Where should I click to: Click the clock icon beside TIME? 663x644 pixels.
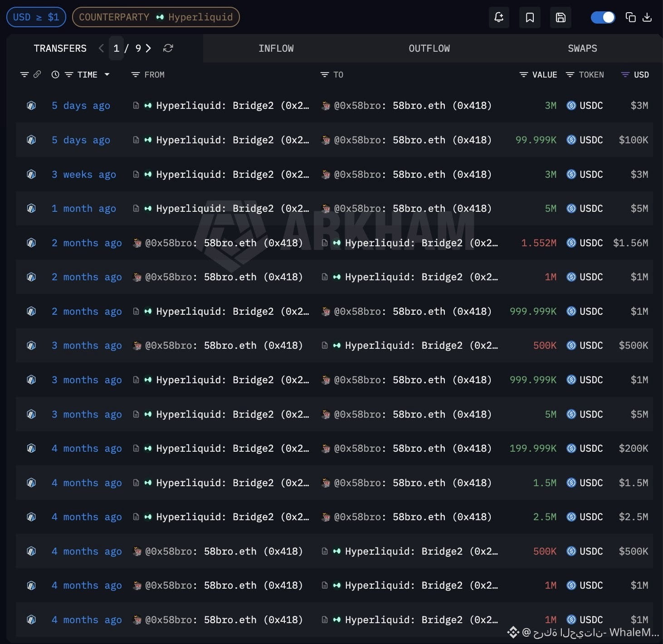tap(55, 74)
